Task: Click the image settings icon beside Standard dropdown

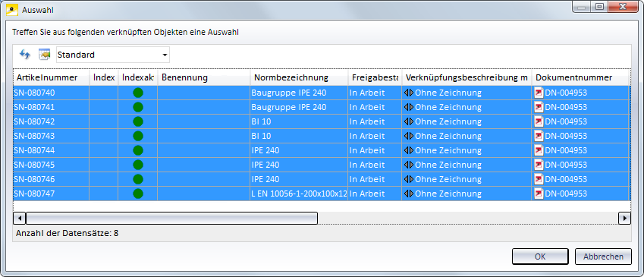Action: (x=44, y=54)
